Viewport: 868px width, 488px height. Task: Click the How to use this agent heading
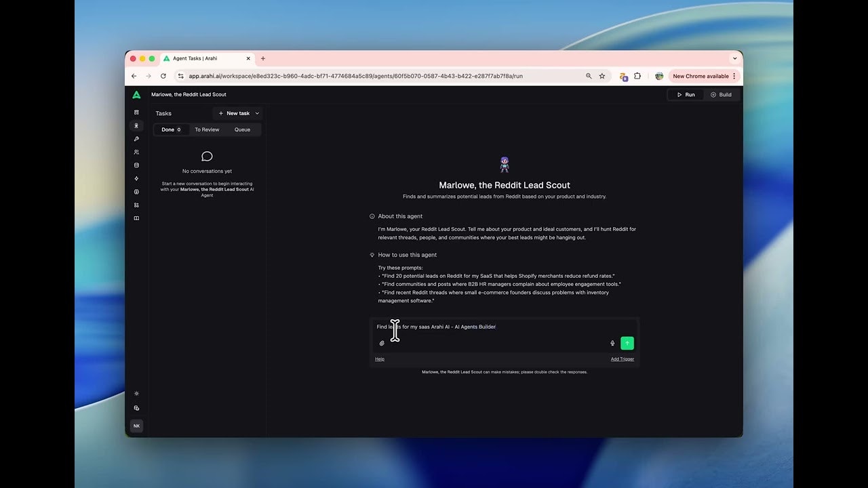[408, 255]
